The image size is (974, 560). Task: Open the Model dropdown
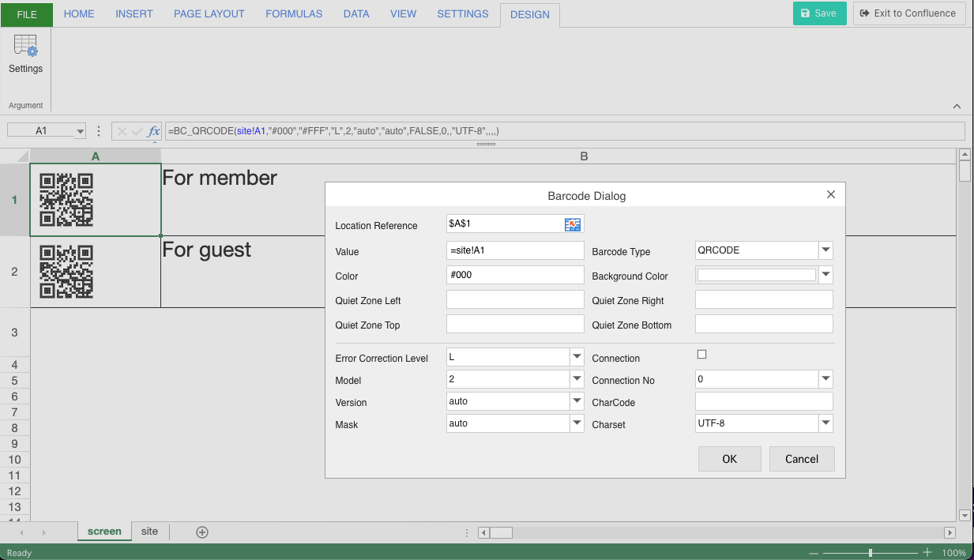(x=577, y=379)
